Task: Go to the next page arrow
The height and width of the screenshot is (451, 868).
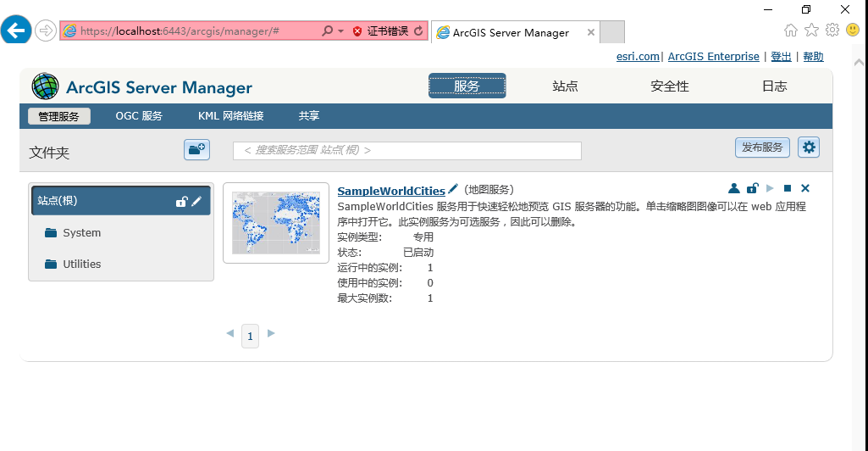Action: [271, 333]
